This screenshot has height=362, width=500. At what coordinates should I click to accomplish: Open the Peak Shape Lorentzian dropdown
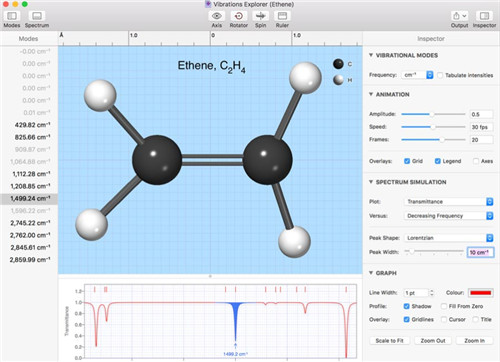click(x=448, y=238)
